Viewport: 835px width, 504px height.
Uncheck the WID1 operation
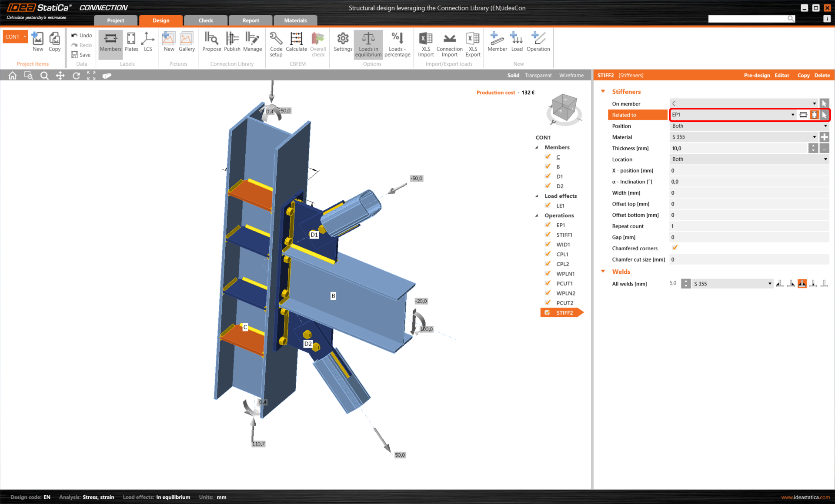point(548,244)
